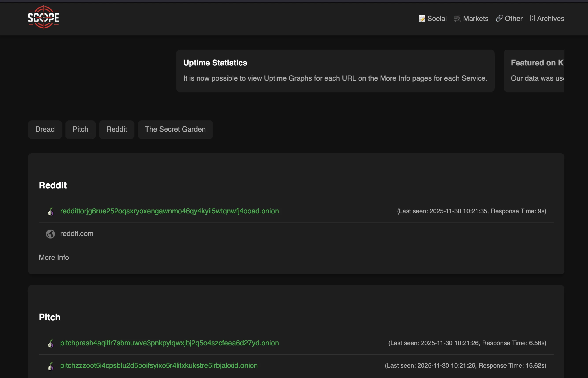Open the reddittorjg6rue252 onion link
The height and width of the screenshot is (378, 588).
(169, 211)
